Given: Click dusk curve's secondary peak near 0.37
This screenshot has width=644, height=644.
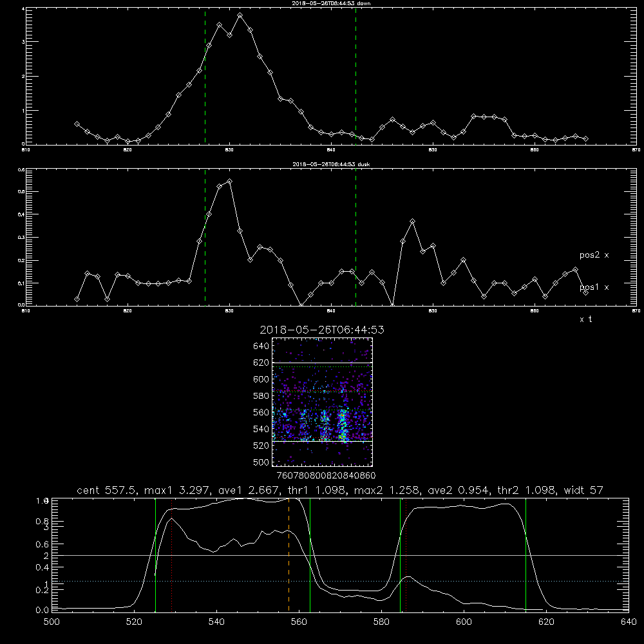Looking at the screenshot, I should [413, 222].
